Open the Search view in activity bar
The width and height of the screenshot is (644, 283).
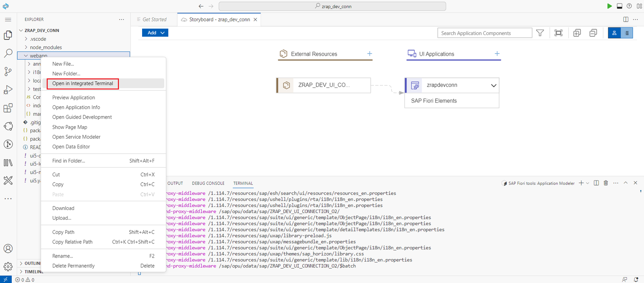(8, 53)
